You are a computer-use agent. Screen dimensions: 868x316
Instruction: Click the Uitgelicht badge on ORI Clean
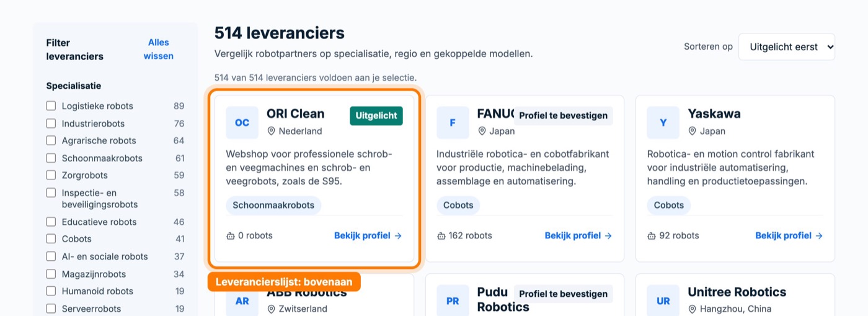(x=376, y=115)
